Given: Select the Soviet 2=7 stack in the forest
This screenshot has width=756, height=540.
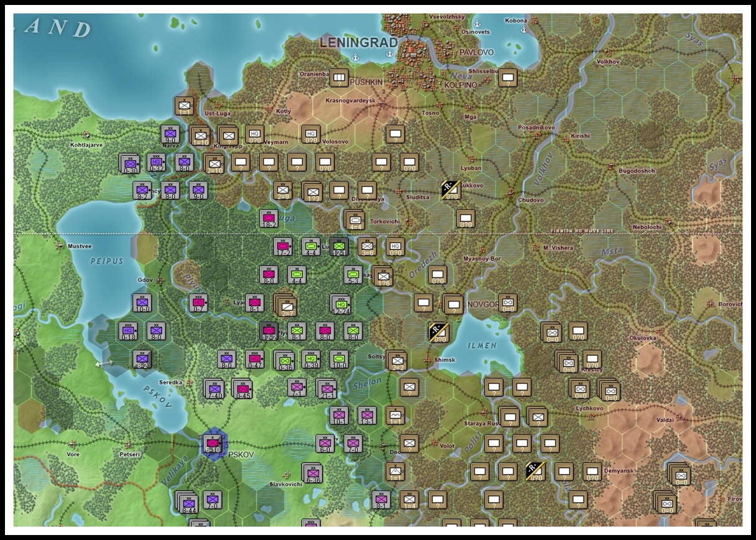Looking at the screenshot, I should tap(285, 305).
